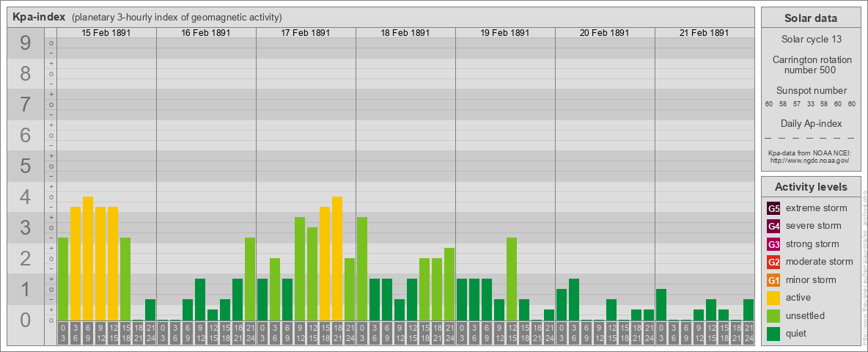Click the '19 Feb 1891' date header
The width and height of the screenshot is (868, 352).
pyautogui.click(x=505, y=33)
